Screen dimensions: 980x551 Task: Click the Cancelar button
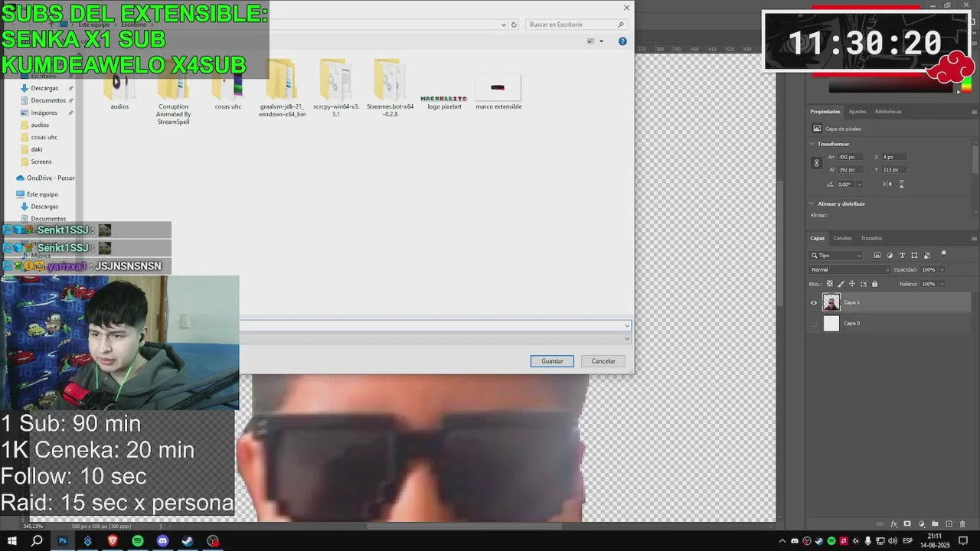603,361
